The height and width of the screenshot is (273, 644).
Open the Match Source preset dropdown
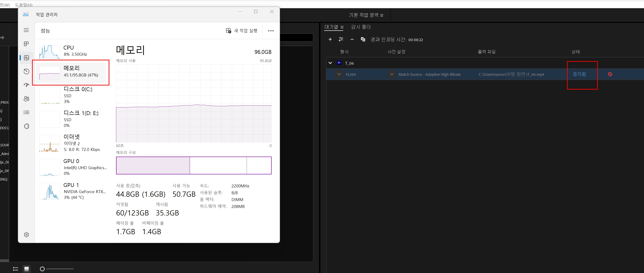tap(392, 74)
